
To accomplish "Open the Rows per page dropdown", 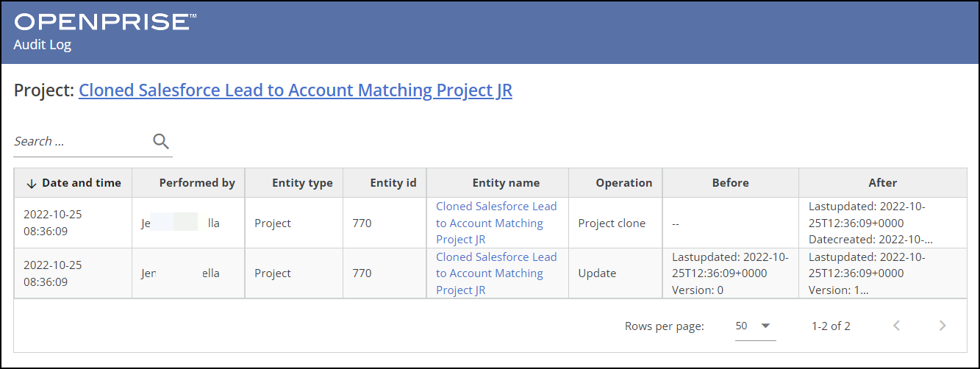I will [755, 326].
